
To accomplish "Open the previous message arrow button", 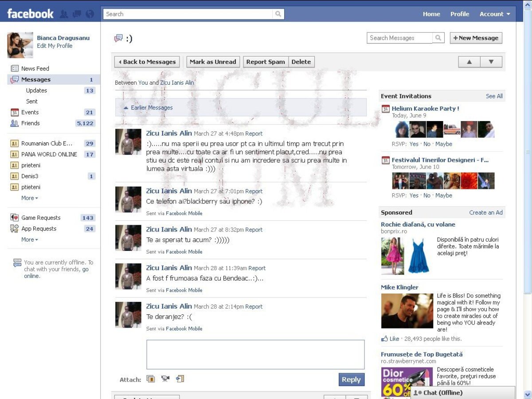I will tap(469, 62).
